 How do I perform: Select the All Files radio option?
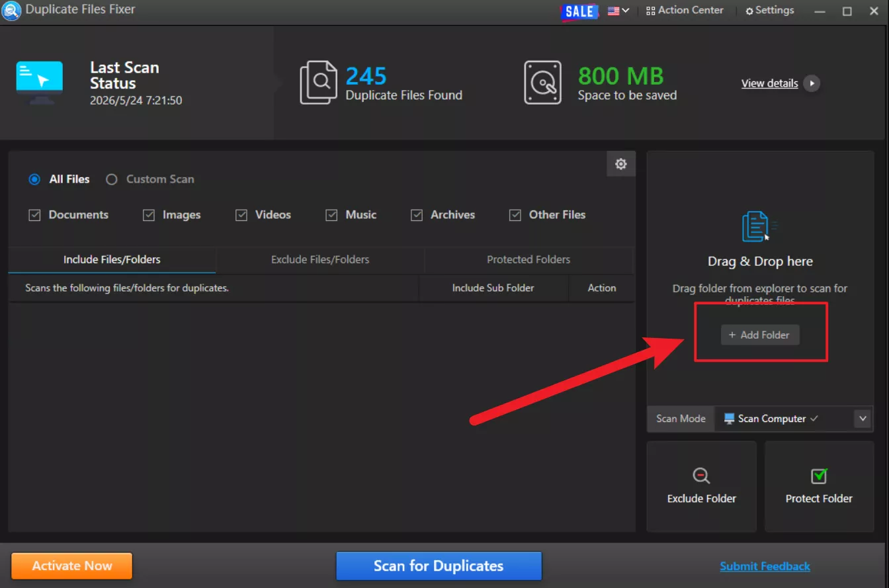[x=34, y=179]
